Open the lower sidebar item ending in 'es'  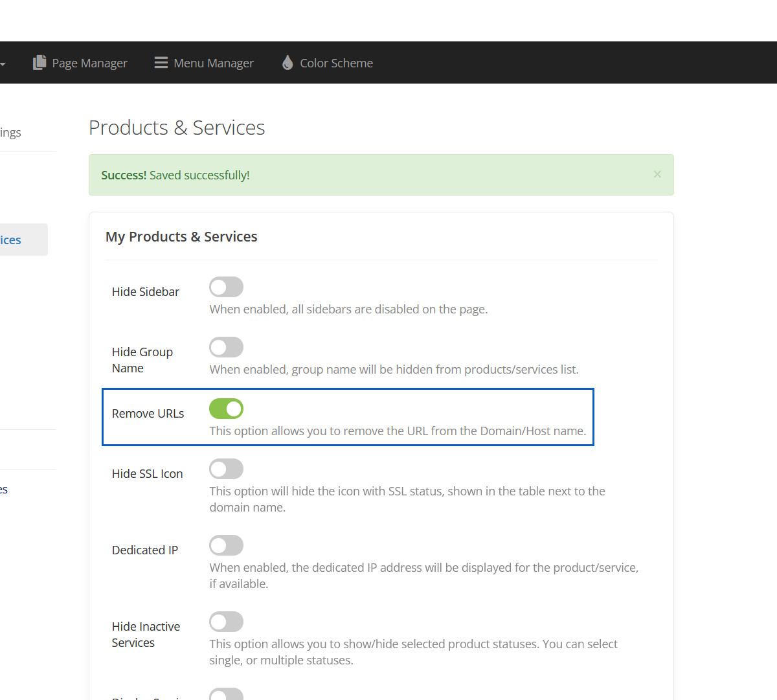(4, 490)
